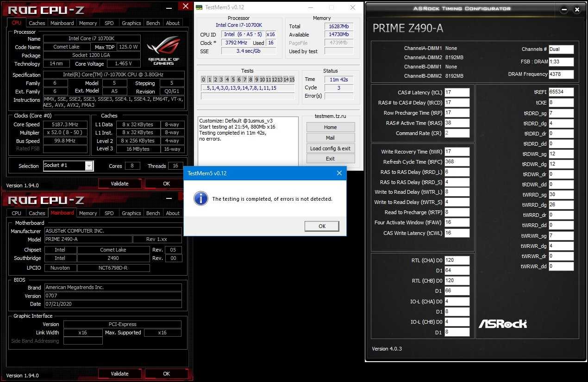Click the DRAM Frequency field showing 4378

click(x=561, y=74)
